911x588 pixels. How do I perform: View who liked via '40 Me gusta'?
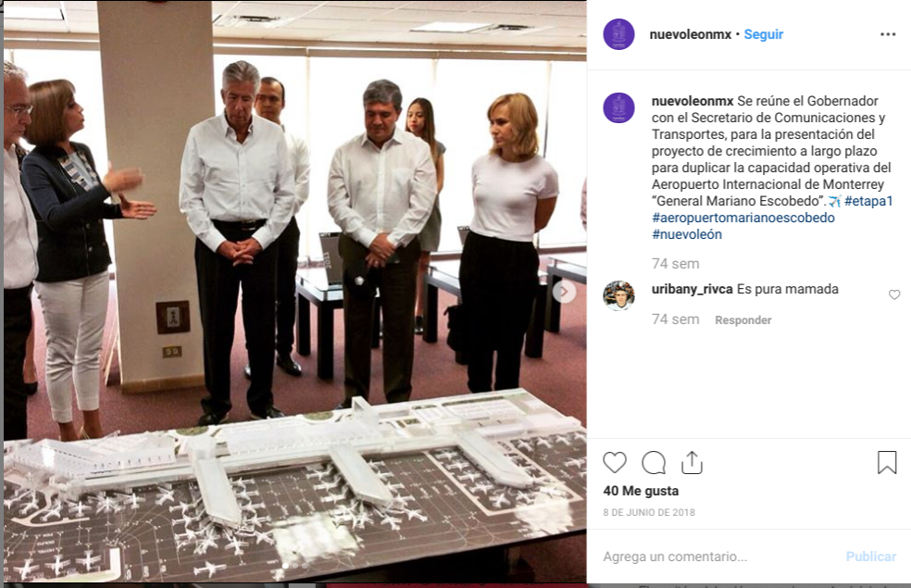coord(641,491)
